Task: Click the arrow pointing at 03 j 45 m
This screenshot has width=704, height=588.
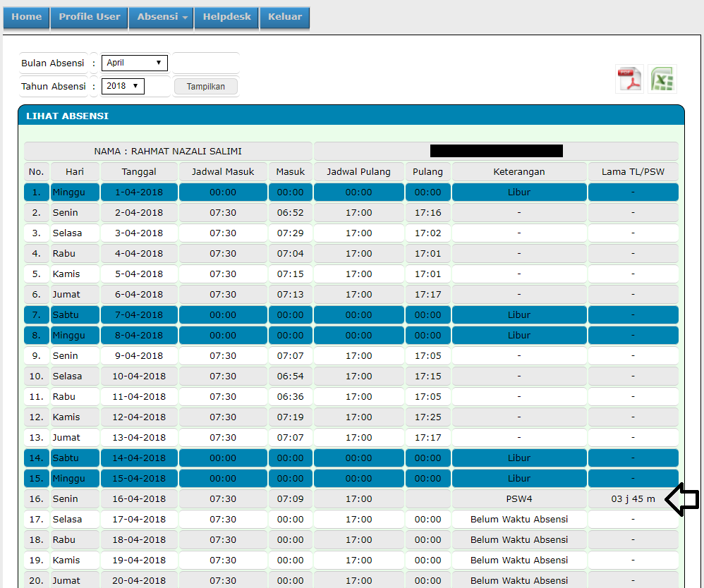Action: click(681, 499)
